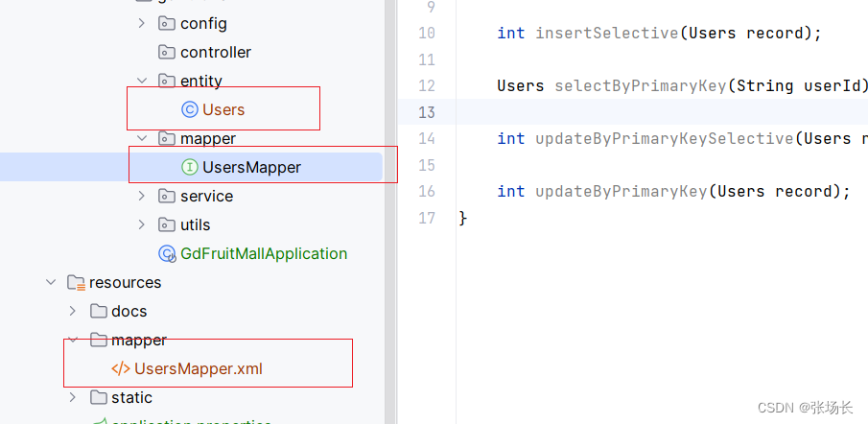
Task: Collapse the java mapper package chevron
Action: click(x=141, y=138)
